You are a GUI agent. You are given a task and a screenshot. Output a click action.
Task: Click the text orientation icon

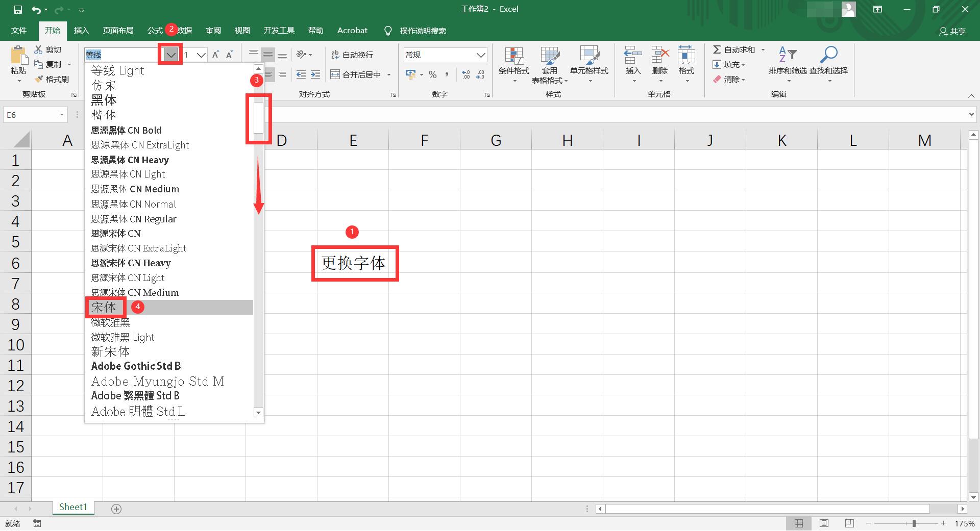(x=301, y=55)
